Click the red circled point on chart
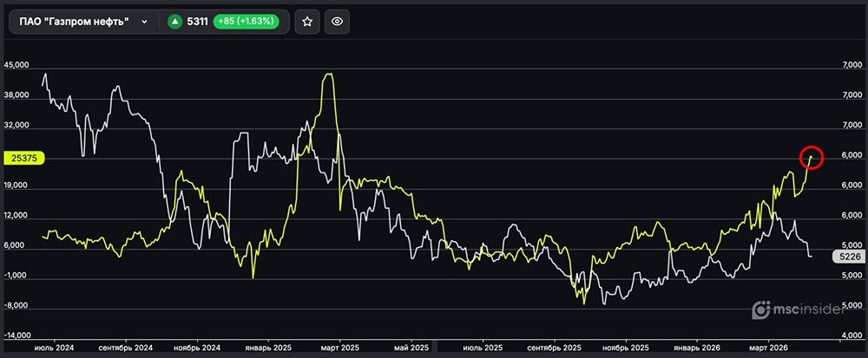 (x=811, y=157)
